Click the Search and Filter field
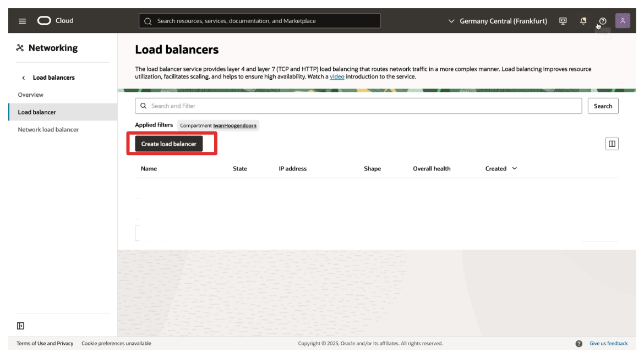 pyautogui.click(x=358, y=106)
